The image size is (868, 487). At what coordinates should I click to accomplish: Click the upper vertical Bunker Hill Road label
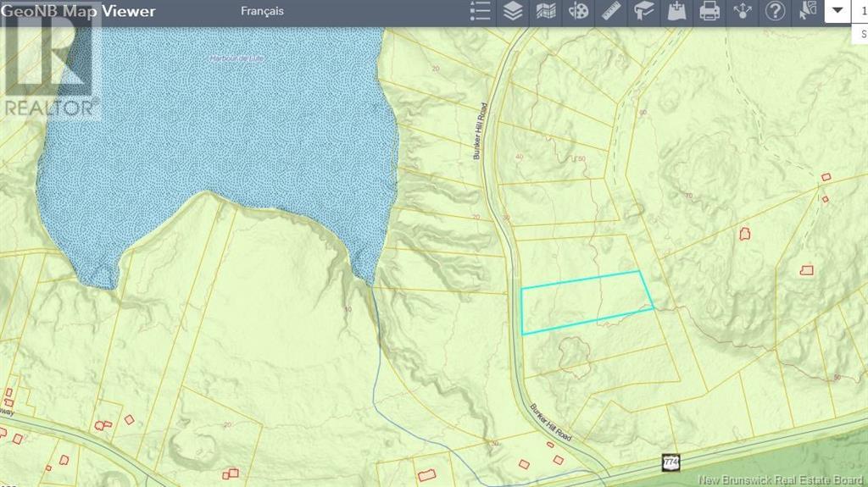click(480, 131)
